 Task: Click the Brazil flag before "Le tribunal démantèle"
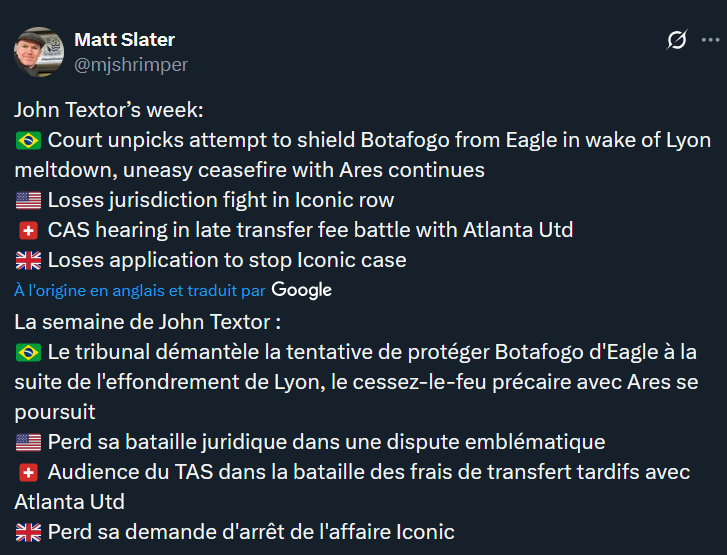click(x=28, y=352)
